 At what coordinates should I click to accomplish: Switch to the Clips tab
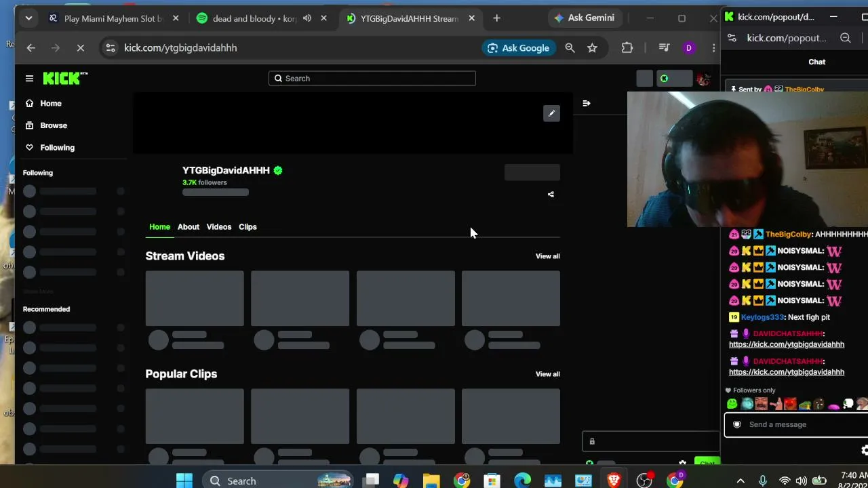pos(248,227)
